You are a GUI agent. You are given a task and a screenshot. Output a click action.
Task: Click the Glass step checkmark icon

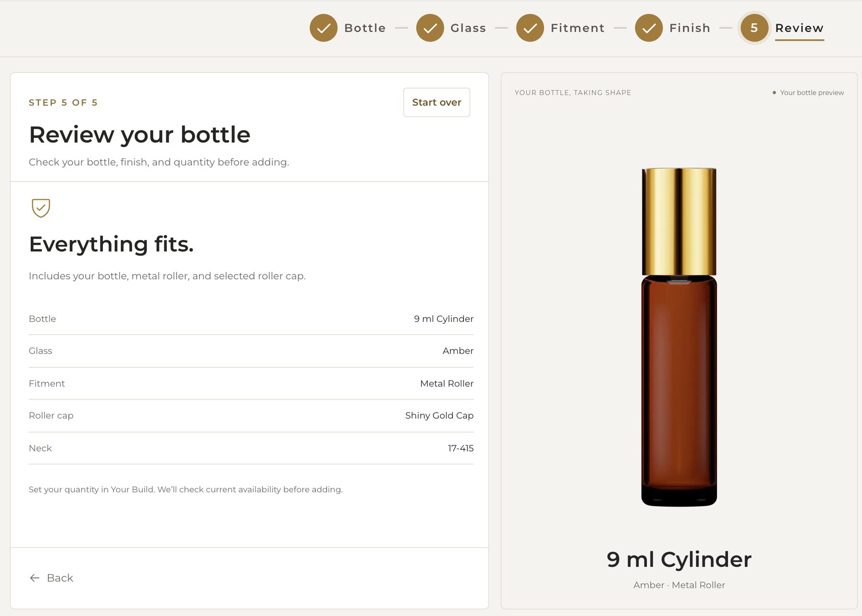430,28
